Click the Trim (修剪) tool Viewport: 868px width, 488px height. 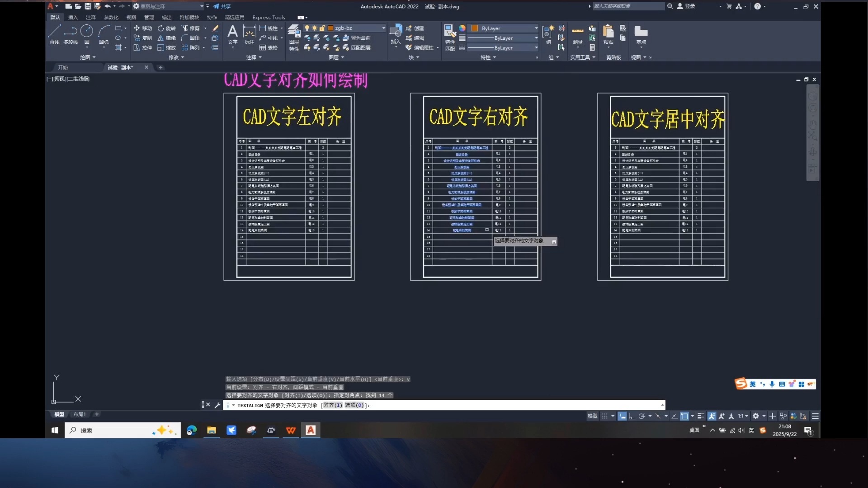click(191, 28)
